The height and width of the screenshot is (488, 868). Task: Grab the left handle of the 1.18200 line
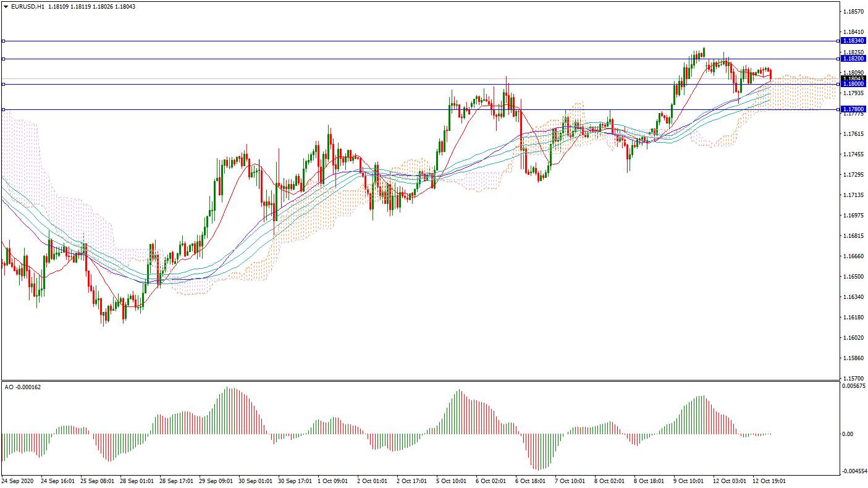(4, 59)
